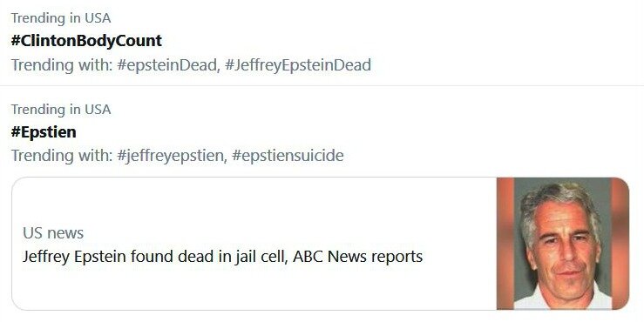Open the #Epstien trending topic
The height and width of the screenshot is (322, 644).
coord(44,132)
